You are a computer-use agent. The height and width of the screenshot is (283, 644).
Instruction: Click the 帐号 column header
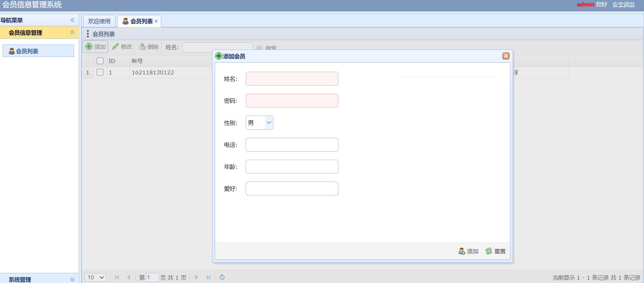pyautogui.click(x=137, y=61)
